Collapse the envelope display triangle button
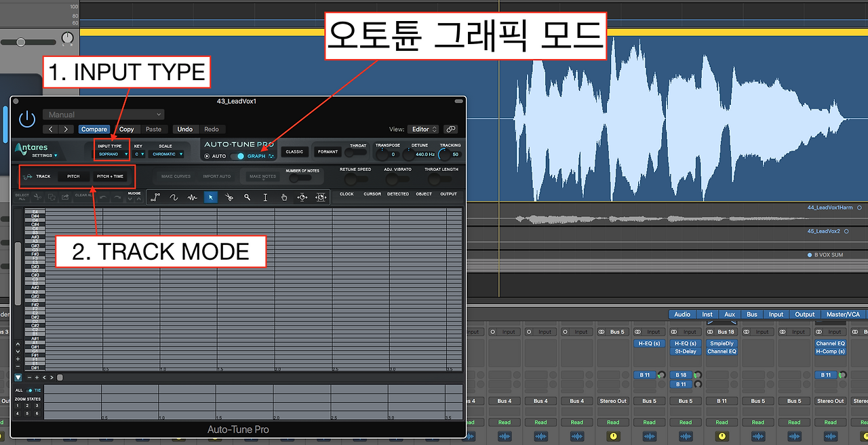The width and height of the screenshot is (868, 445). [x=18, y=377]
